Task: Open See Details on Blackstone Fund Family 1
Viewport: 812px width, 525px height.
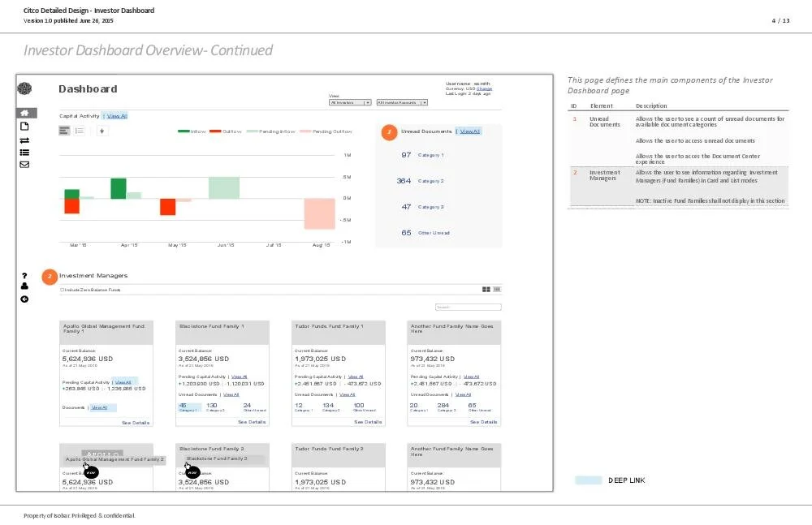Action: click(x=252, y=422)
